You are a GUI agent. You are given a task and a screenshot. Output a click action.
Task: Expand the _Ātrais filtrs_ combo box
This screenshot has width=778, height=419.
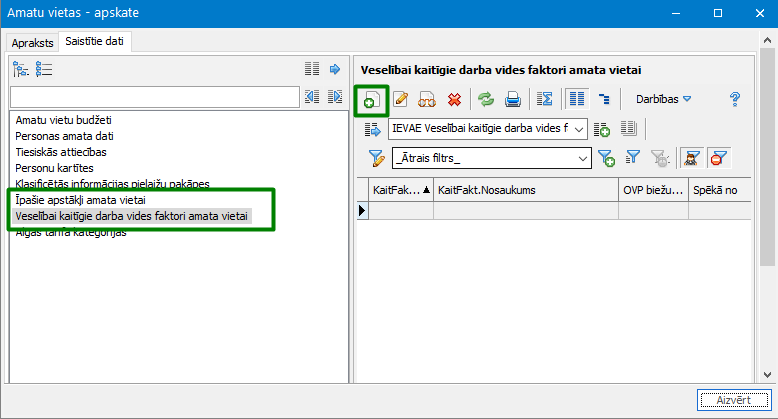click(583, 158)
